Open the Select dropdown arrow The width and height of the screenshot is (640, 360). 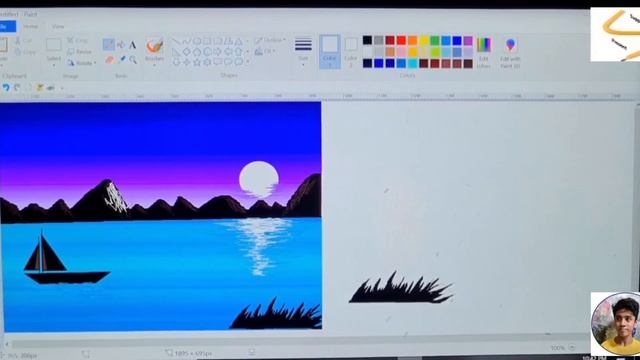pyautogui.click(x=53, y=64)
